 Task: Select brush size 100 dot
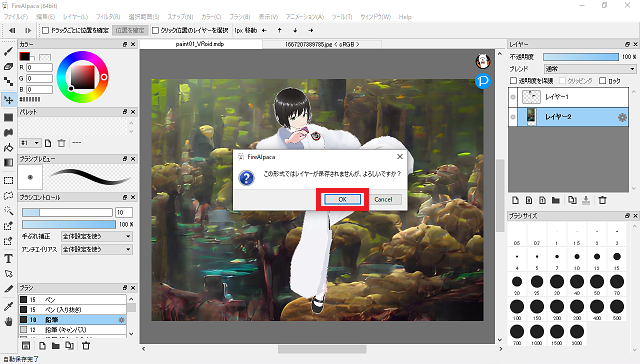pos(517,307)
